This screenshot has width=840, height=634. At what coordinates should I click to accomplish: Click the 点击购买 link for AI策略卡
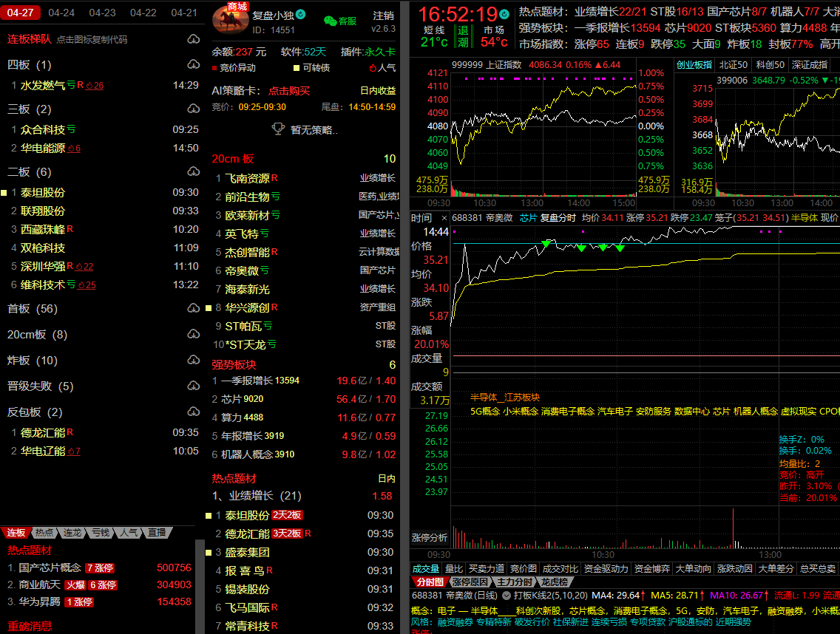coord(289,91)
